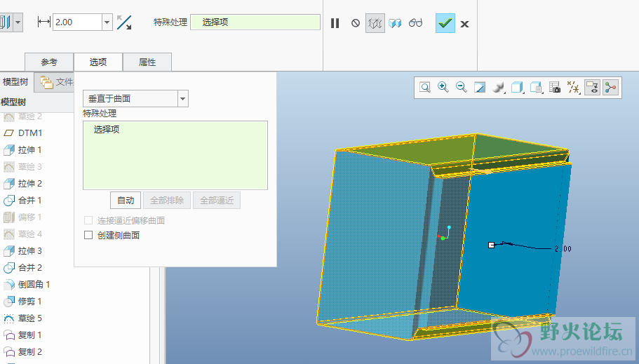
Task: Click the white offset drag handle on model
Action: (491, 245)
